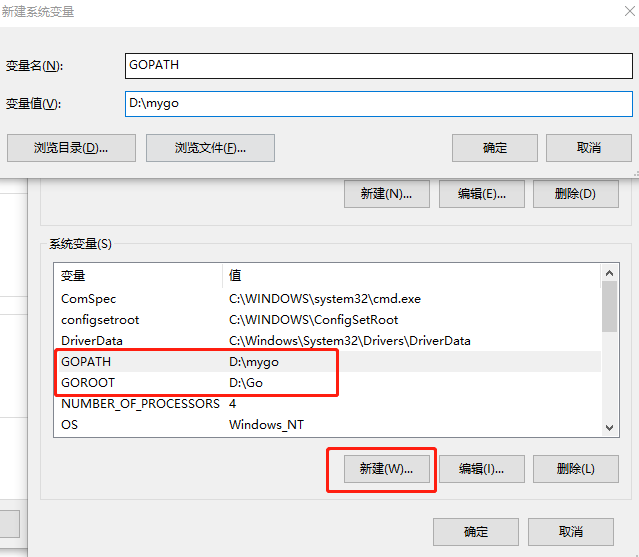Select the ComSpec variable row

(x=328, y=299)
